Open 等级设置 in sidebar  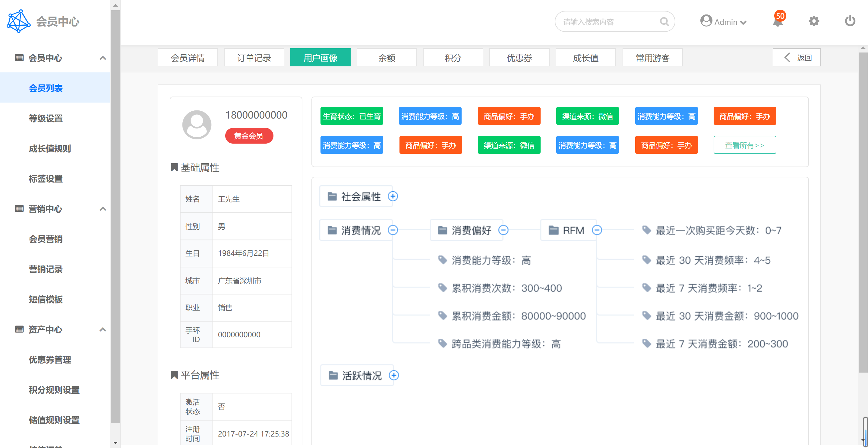pyautogui.click(x=46, y=118)
